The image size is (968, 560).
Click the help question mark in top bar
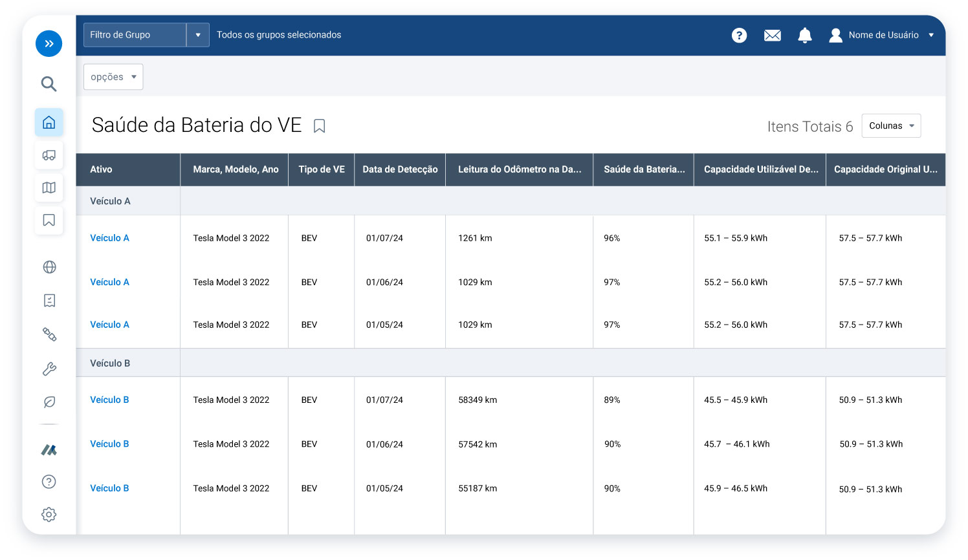point(739,35)
